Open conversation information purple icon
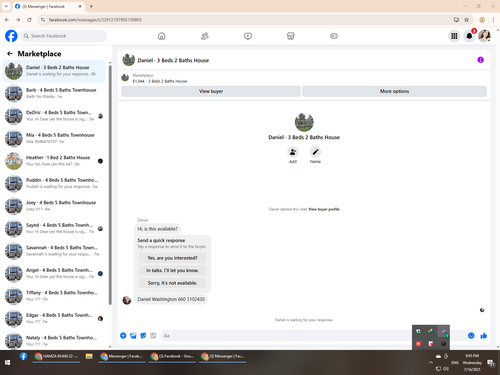The image size is (500, 375). click(x=480, y=60)
